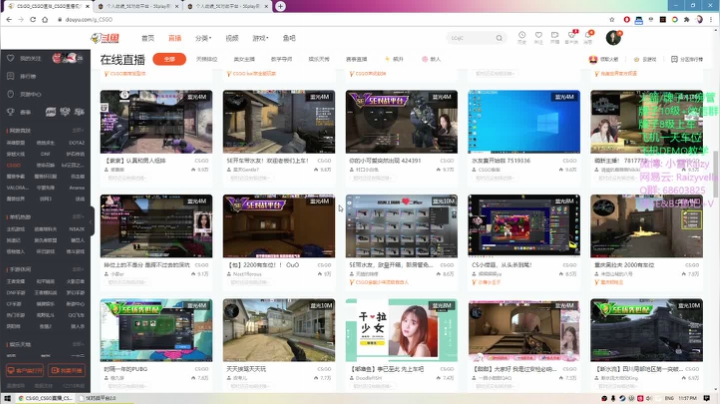Open watch history clock icon
Screen dimensions: 720x404
tap(522, 37)
